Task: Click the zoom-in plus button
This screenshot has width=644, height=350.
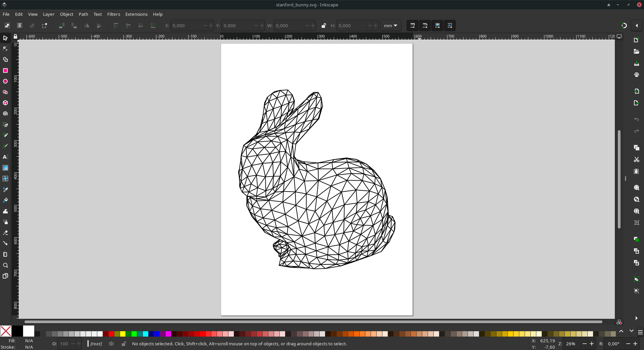Action: (592, 344)
